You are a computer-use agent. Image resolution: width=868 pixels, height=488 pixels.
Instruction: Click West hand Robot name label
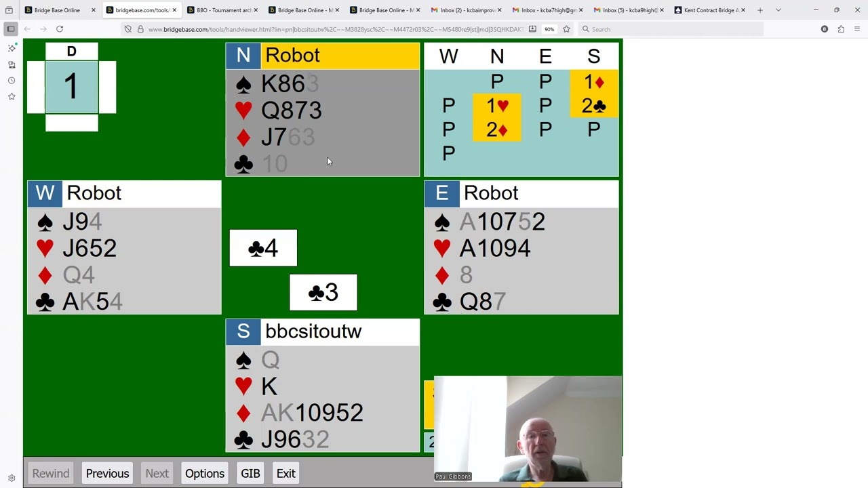coord(94,193)
